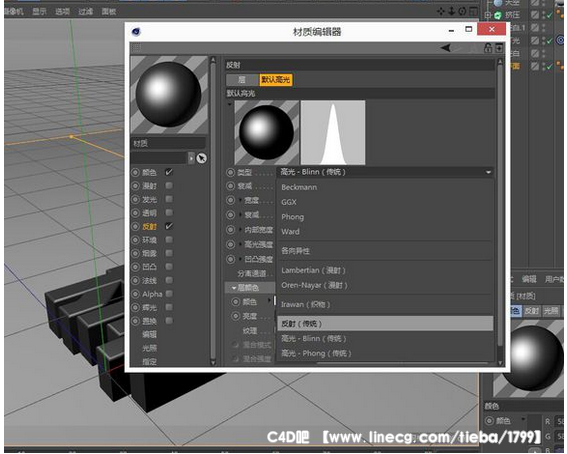Image resolution: width=567 pixels, height=454 pixels.
Task: Expand the 凹凸强度 parameter triangle
Action: coord(240,259)
